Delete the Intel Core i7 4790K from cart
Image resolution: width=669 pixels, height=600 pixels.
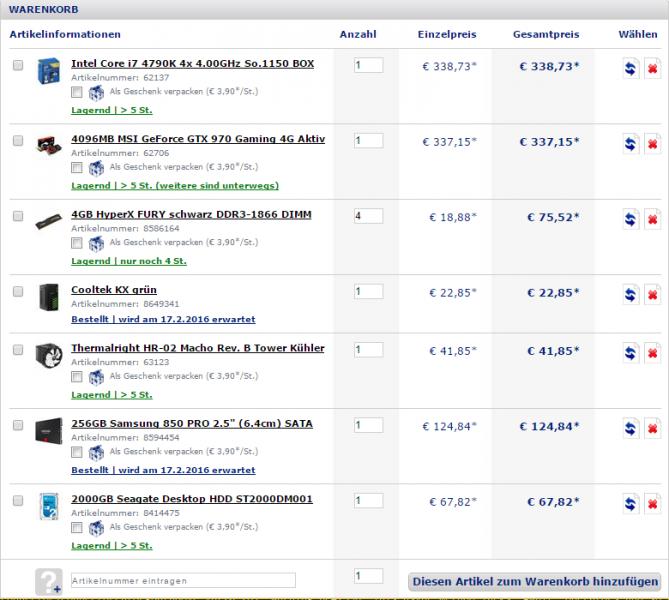652,68
